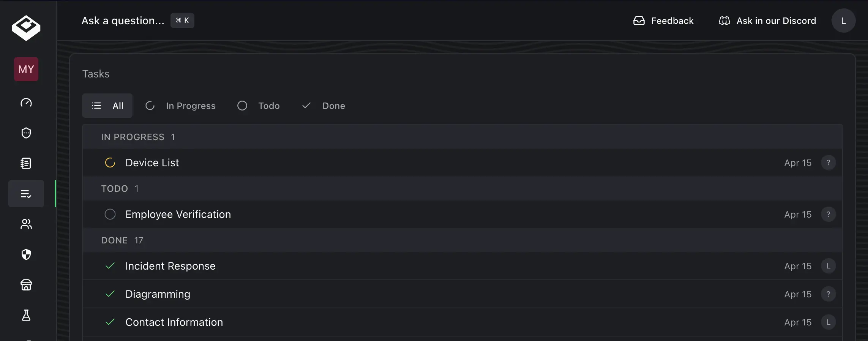Collapse the TODO section header
868x341 pixels.
coord(462,188)
